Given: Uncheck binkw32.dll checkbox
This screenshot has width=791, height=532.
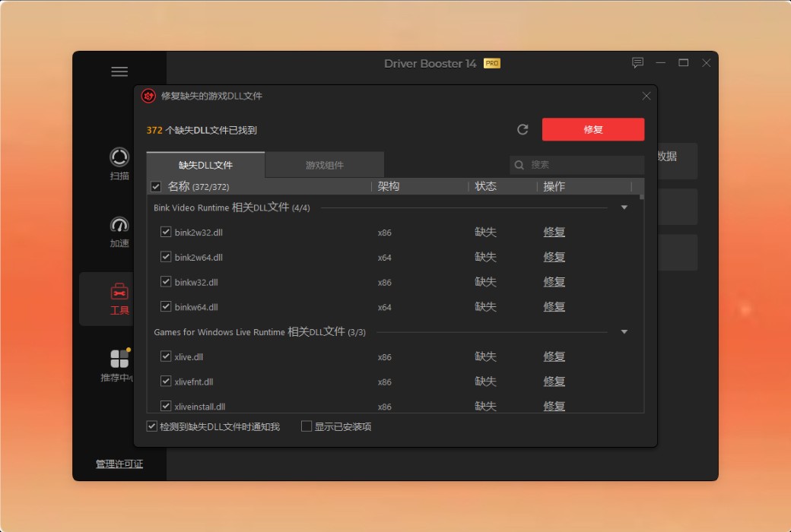Looking at the screenshot, I should pyautogui.click(x=166, y=281).
